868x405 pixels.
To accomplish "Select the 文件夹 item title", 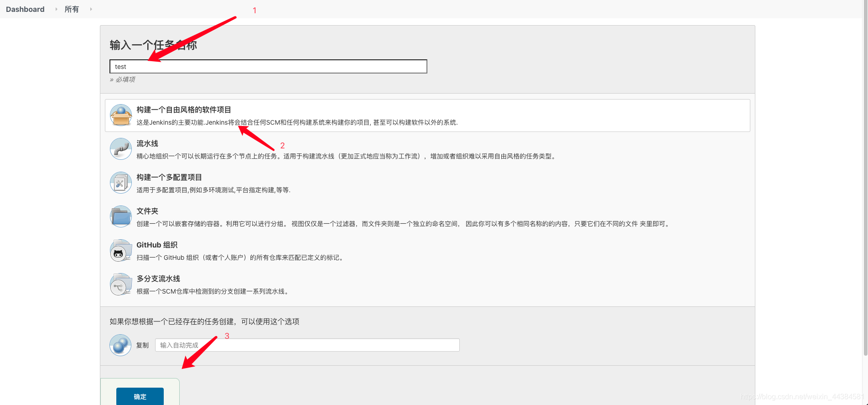I will 147,211.
